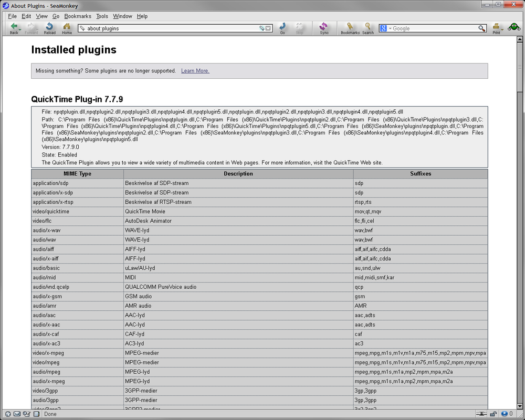
Task: Open the Print button dropdown arrow
Action: (x=502, y=30)
